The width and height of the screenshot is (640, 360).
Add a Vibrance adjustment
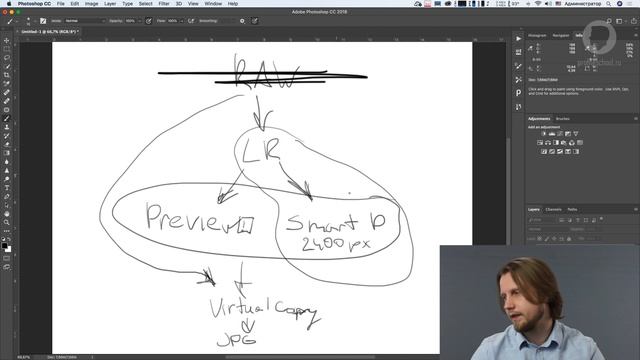coord(576,133)
